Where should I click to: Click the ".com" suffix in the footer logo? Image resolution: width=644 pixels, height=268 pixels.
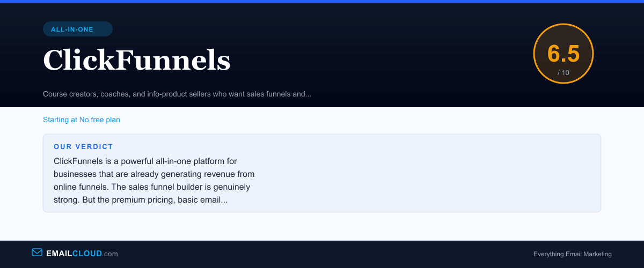point(110,254)
